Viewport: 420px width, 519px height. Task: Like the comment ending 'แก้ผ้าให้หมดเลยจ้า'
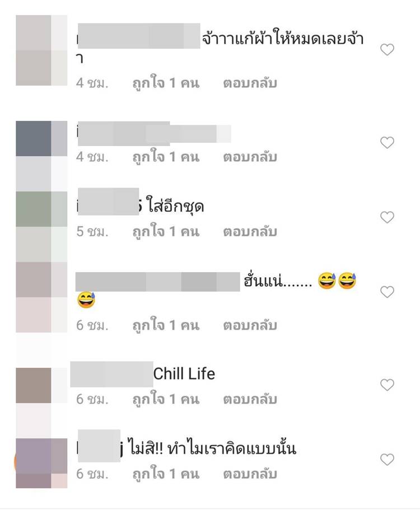pyautogui.click(x=387, y=50)
